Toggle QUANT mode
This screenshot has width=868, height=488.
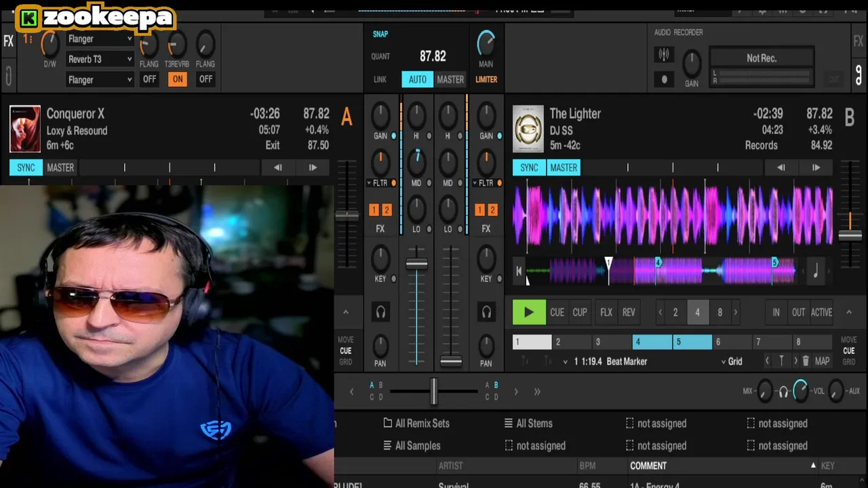[x=380, y=56]
